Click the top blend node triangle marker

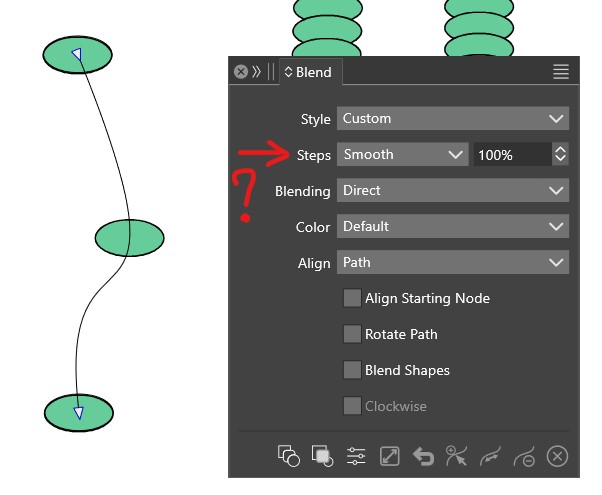77,54
